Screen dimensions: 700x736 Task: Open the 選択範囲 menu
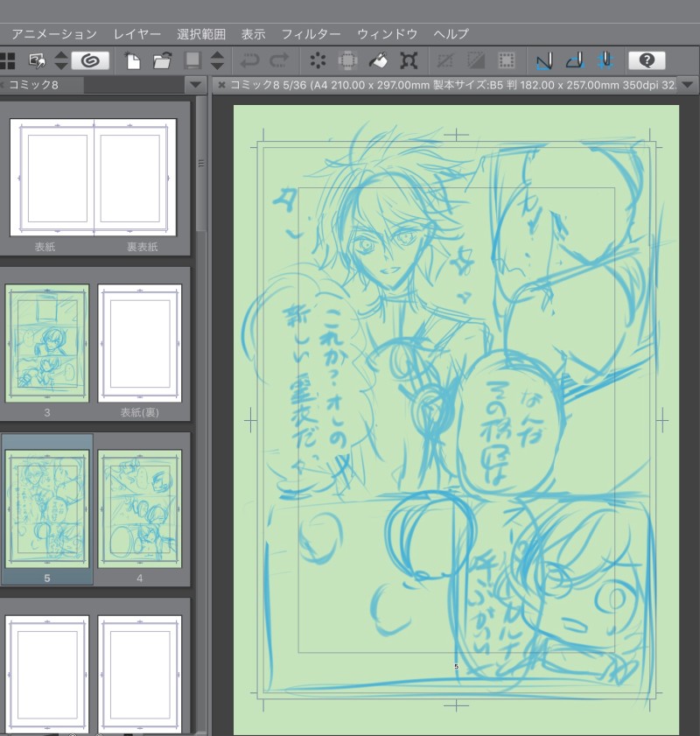201,34
